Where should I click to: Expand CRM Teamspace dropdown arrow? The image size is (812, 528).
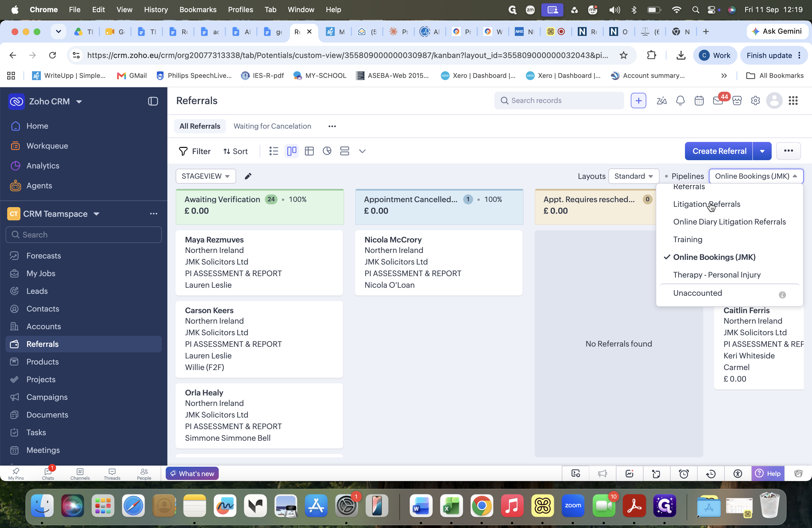point(97,214)
